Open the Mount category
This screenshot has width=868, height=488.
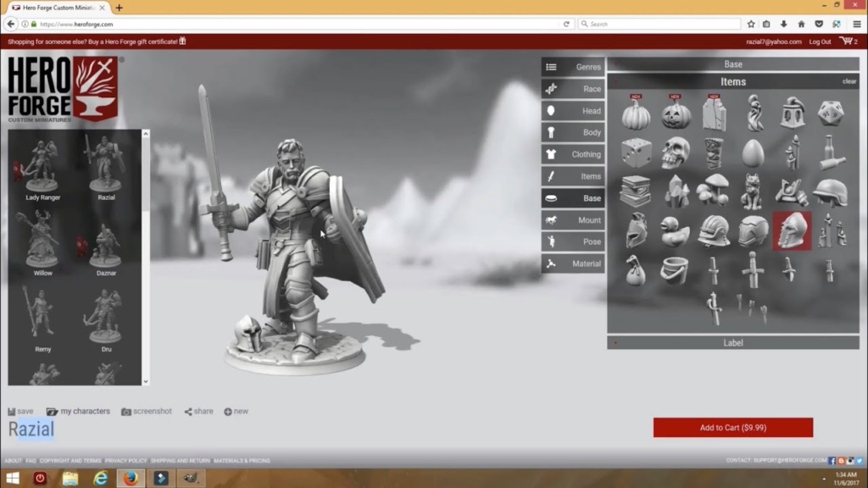[573, 220]
